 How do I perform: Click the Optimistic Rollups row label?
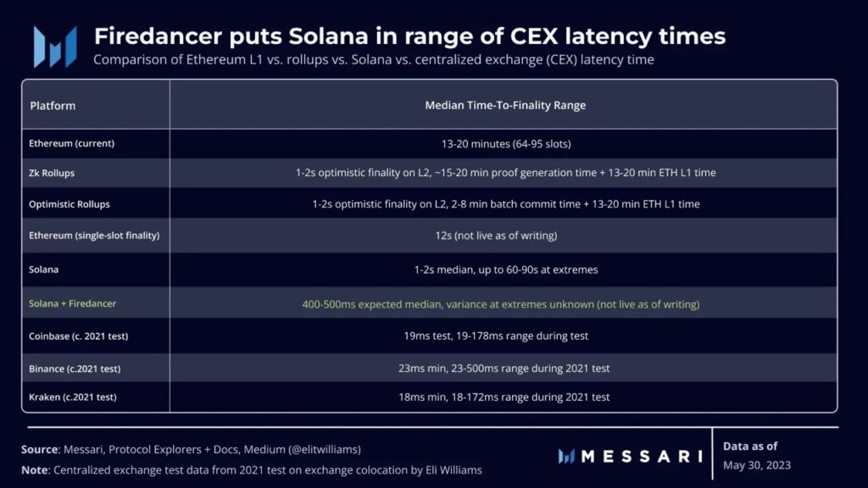[70, 204]
